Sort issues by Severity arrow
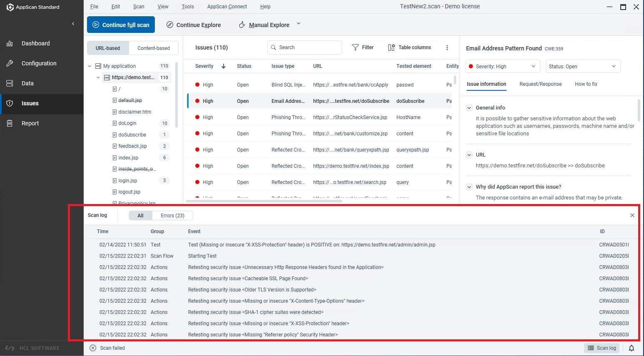Screen dimensions: 644x356 point(224,66)
